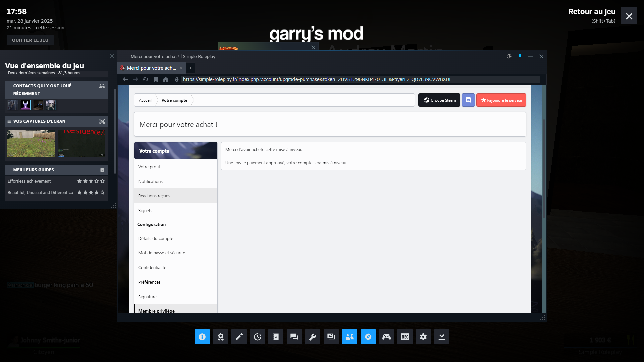644x362 pixels.
Task: Click the purple avatar in recent contacts
Action: tap(25, 105)
